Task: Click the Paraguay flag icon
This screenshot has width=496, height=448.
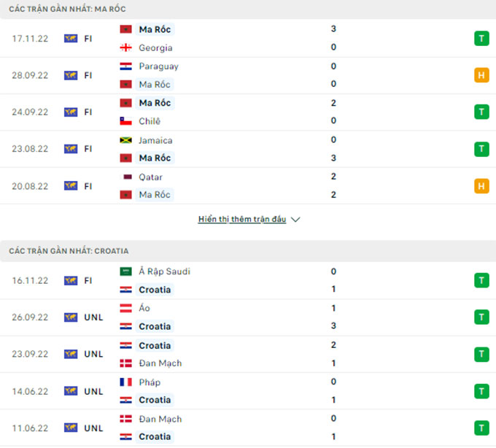Action: pyautogui.click(x=125, y=66)
